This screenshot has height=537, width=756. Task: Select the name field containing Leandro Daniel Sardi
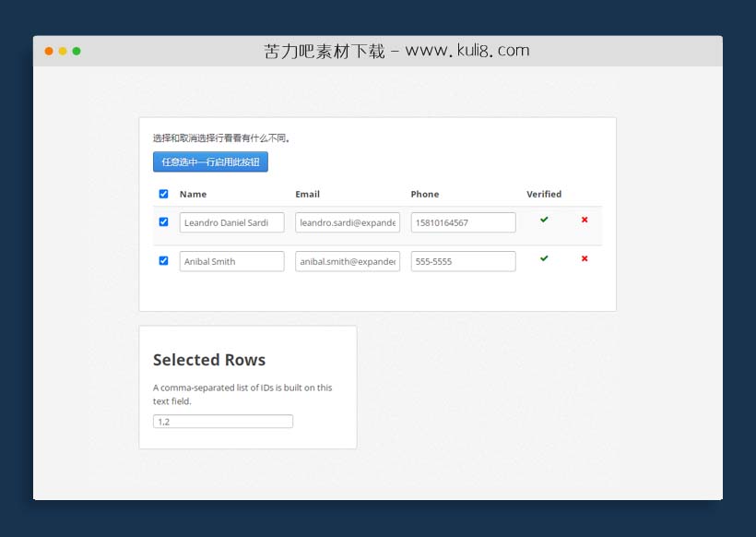click(x=231, y=221)
